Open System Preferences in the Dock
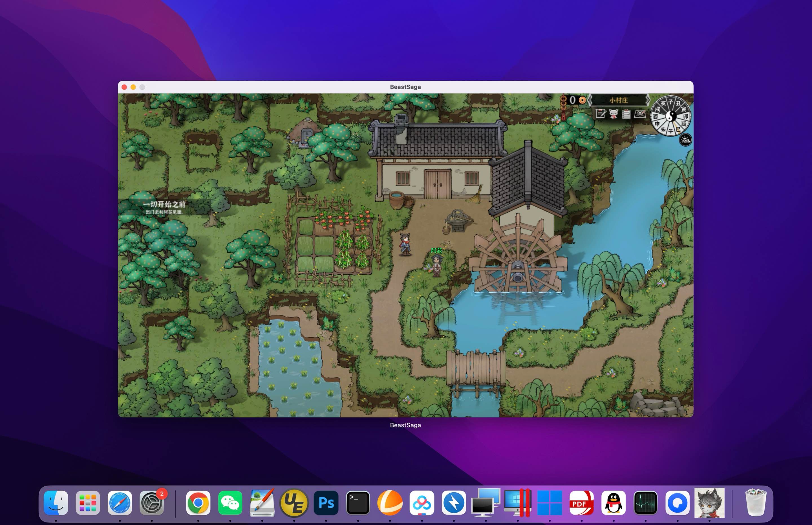The height and width of the screenshot is (525, 812). point(152,503)
